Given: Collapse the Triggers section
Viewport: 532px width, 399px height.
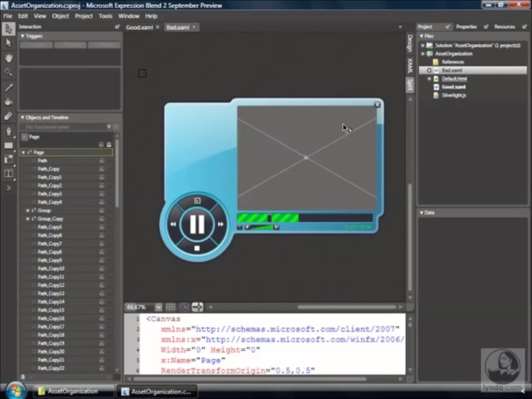Looking at the screenshot, I should point(23,36).
